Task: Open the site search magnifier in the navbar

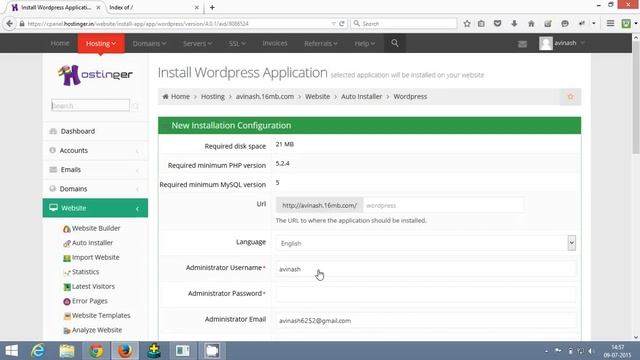Action: click(x=395, y=43)
